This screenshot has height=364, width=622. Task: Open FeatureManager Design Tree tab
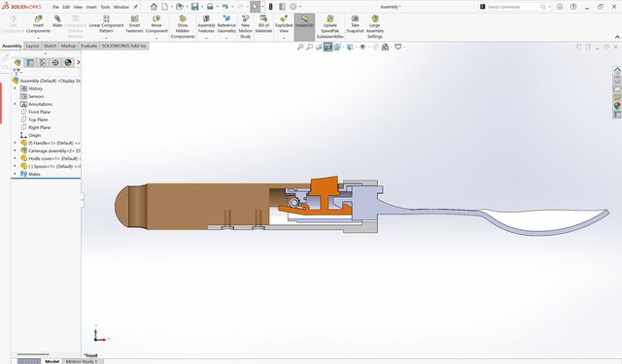coord(17,62)
